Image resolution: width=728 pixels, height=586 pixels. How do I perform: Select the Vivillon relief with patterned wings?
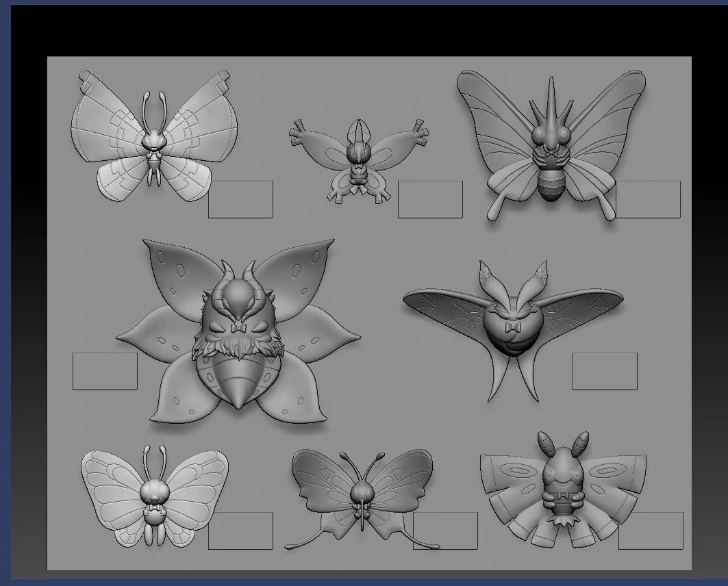[153, 137]
